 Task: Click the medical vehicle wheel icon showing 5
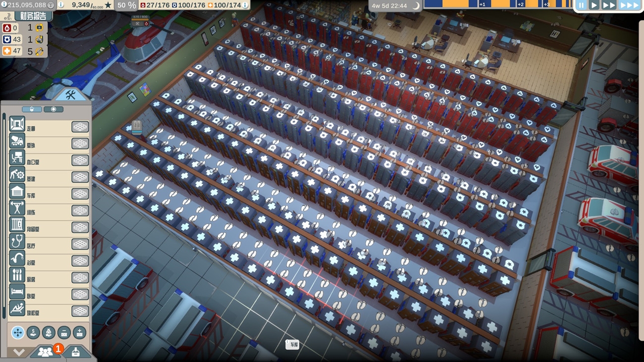click(x=39, y=51)
